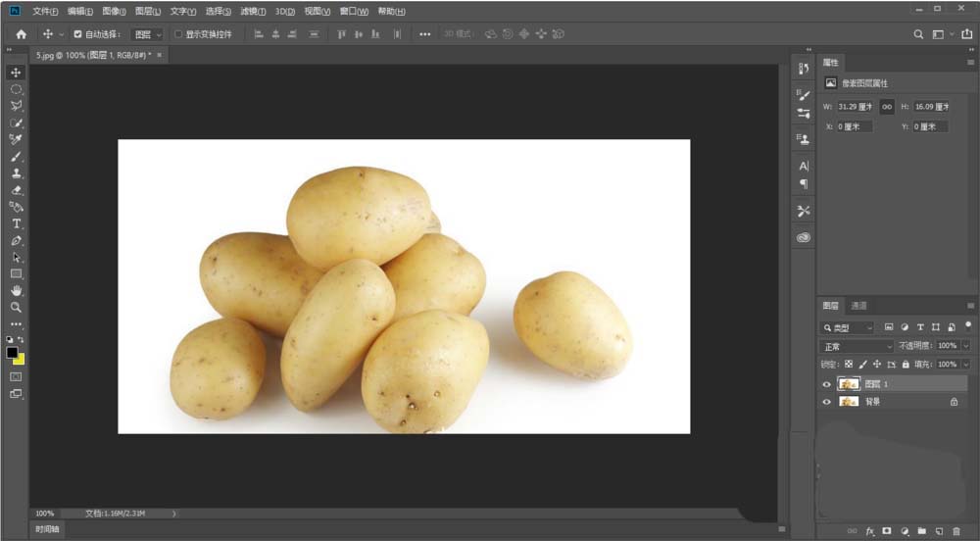Switch to the 通道 tab
Image resolution: width=980 pixels, height=541 pixels.
pos(858,306)
